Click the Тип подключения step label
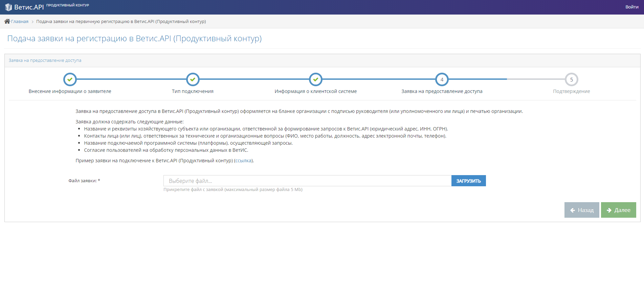This screenshot has height=286, width=644. (x=193, y=91)
